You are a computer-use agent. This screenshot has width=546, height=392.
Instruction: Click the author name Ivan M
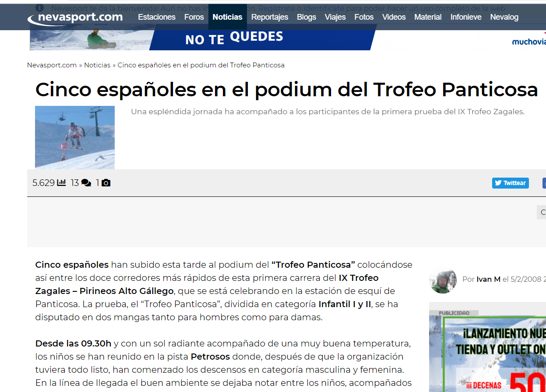pos(488,279)
